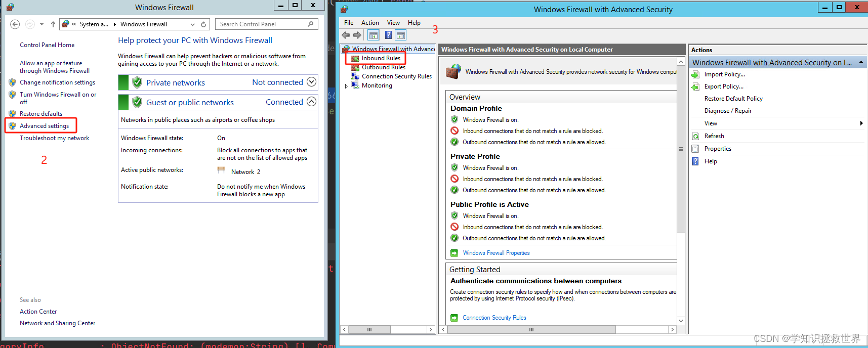Click the Help icon in the Actions pane

coord(696,161)
